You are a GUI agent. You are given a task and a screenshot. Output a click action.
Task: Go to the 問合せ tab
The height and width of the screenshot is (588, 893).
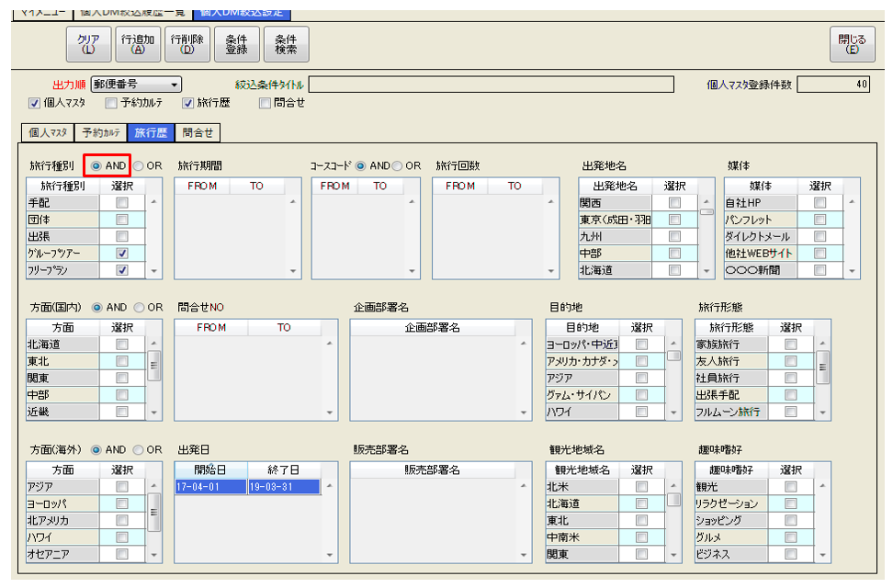pyautogui.click(x=198, y=132)
